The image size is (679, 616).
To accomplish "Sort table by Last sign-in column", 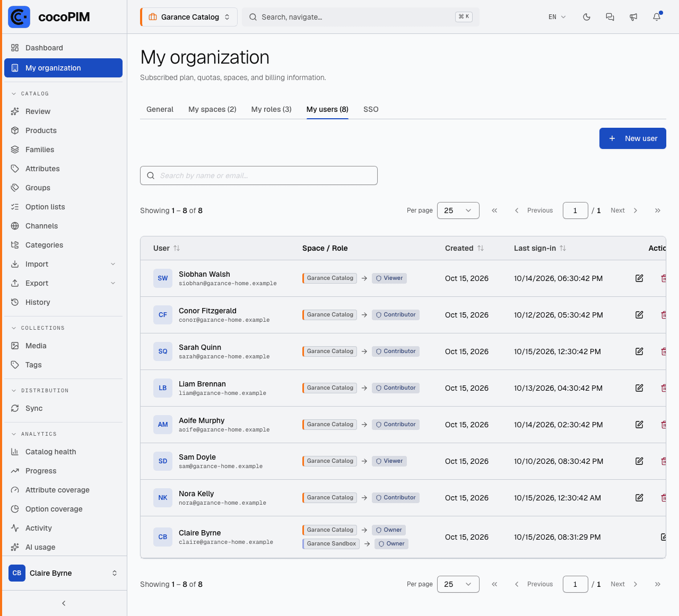I will click(540, 248).
